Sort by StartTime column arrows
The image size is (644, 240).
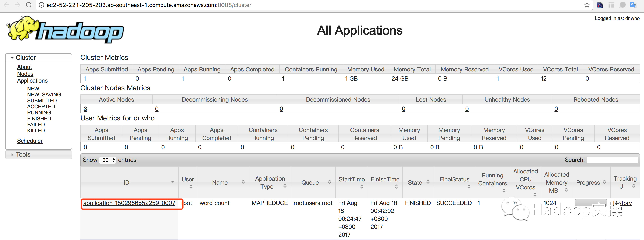pyautogui.click(x=361, y=186)
